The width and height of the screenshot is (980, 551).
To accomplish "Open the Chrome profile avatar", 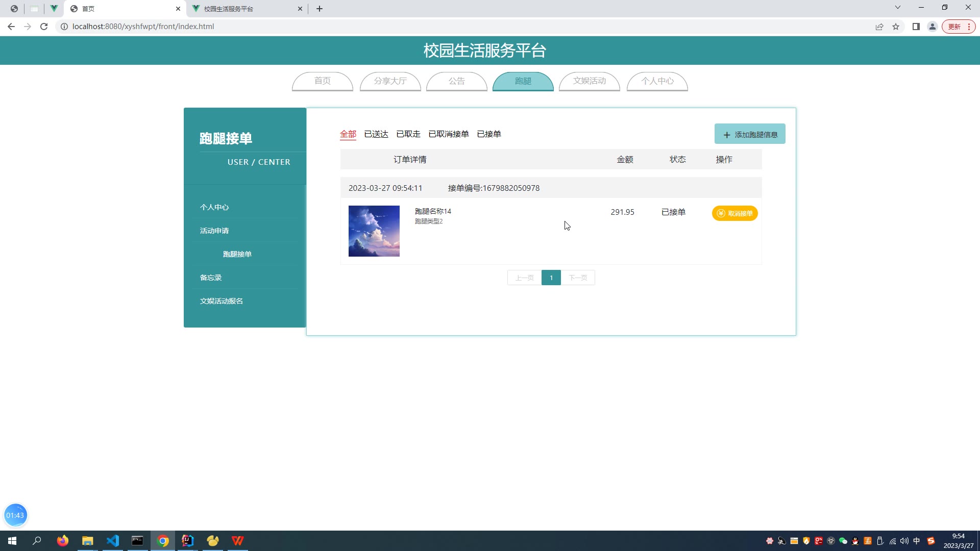I will (x=933, y=27).
